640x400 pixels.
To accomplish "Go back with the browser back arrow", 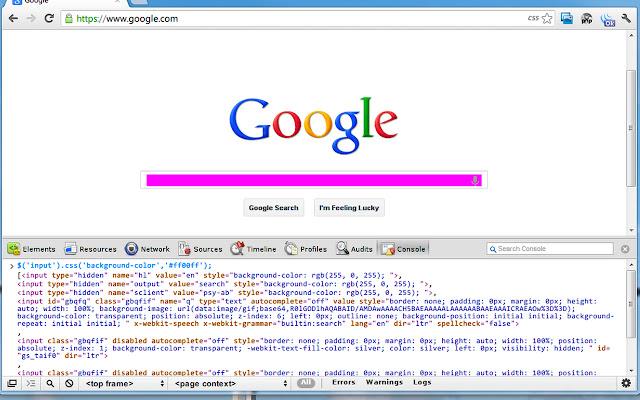I will [x=13, y=18].
